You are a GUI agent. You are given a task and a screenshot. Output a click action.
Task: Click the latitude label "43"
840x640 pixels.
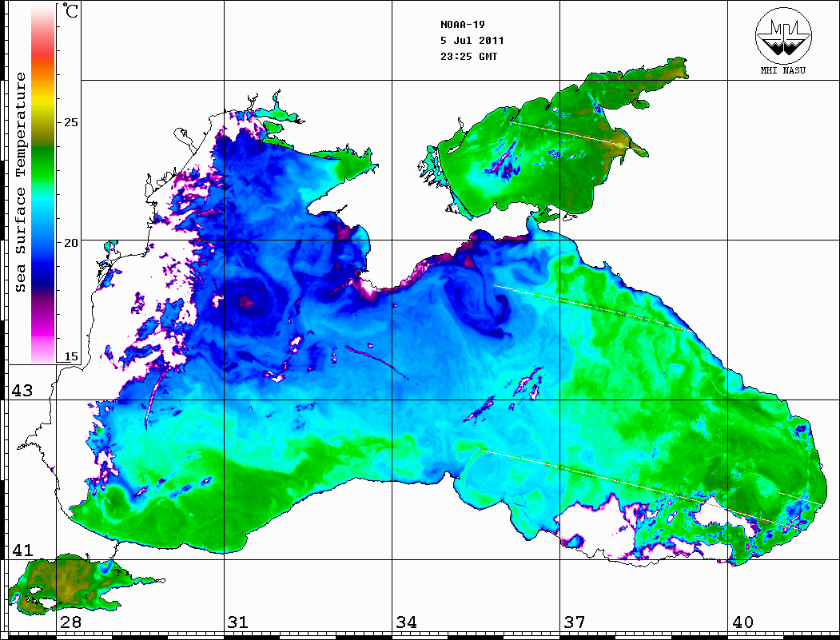pyautogui.click(x=22, y=391)
